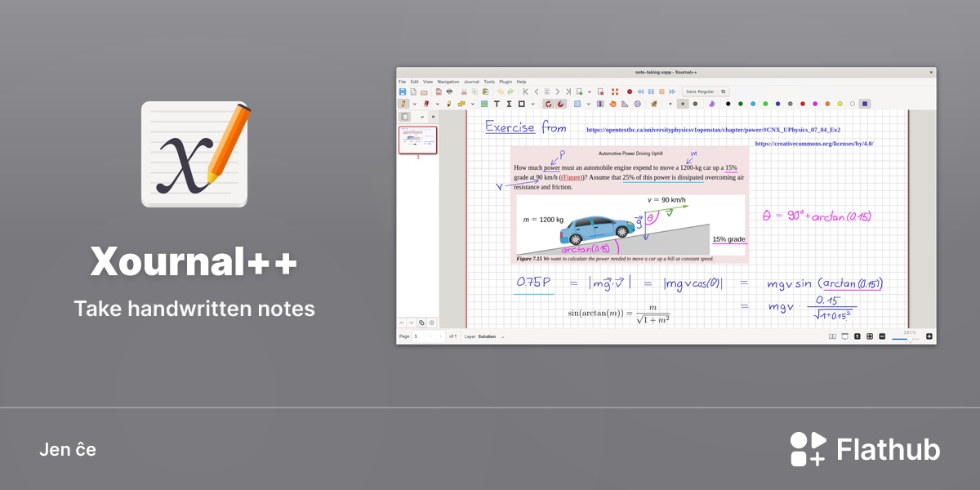Screen dimensions: 980x490
Task: Click the Flathub logo
Action: [866, 449]
